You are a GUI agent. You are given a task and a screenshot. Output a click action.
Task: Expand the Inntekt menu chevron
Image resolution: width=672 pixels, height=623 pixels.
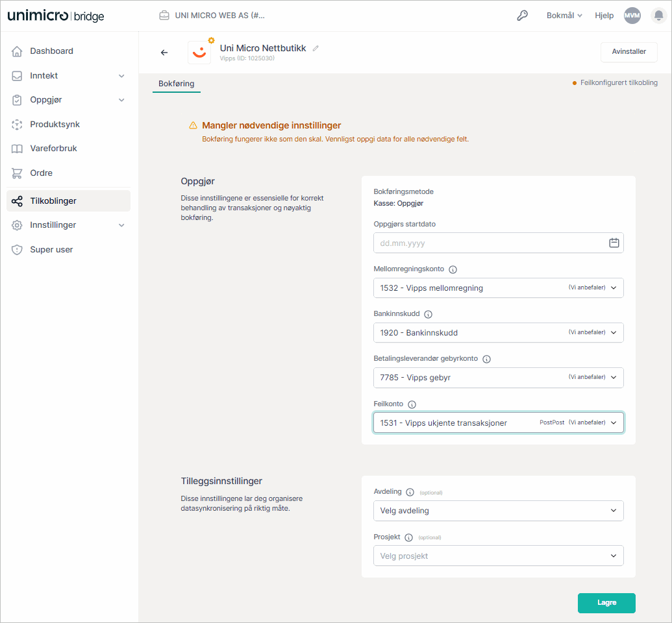coord(121,76)
